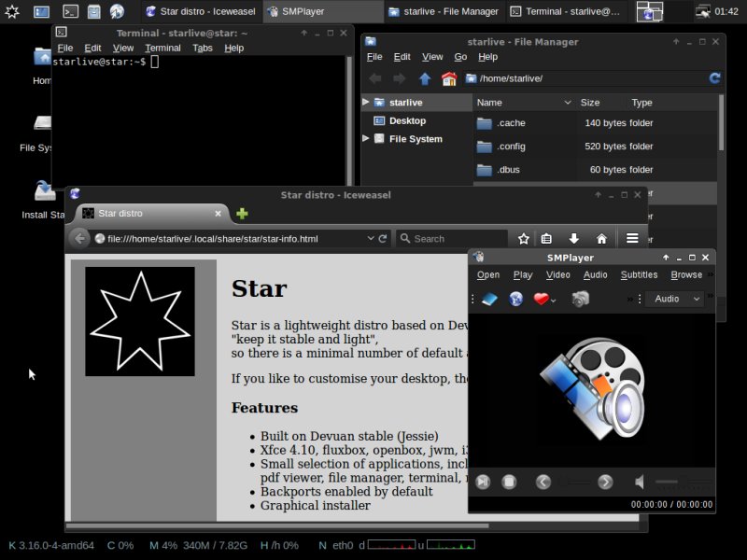Go to home folder in File Manager toolbar

pos(449,78)
